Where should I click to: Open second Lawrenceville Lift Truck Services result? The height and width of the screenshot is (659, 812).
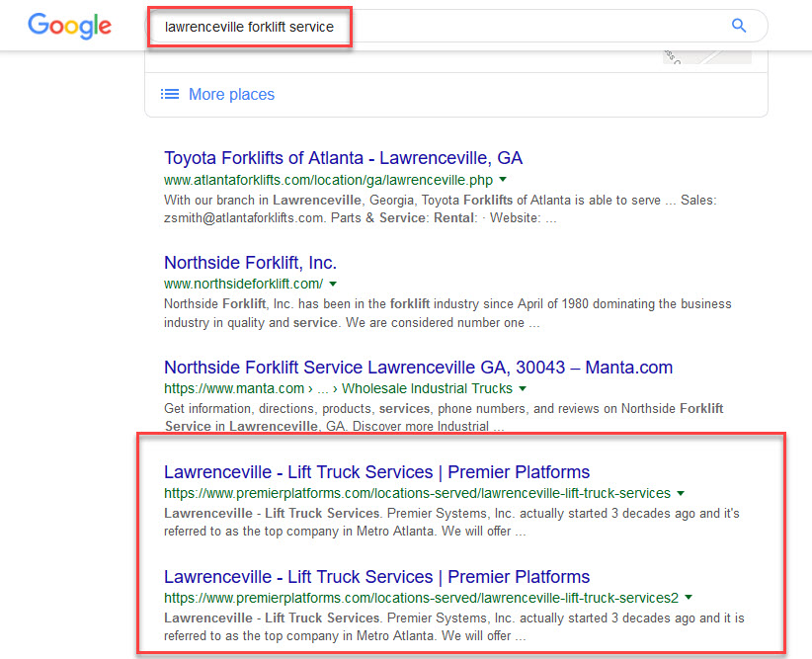[x=377, y=577]
